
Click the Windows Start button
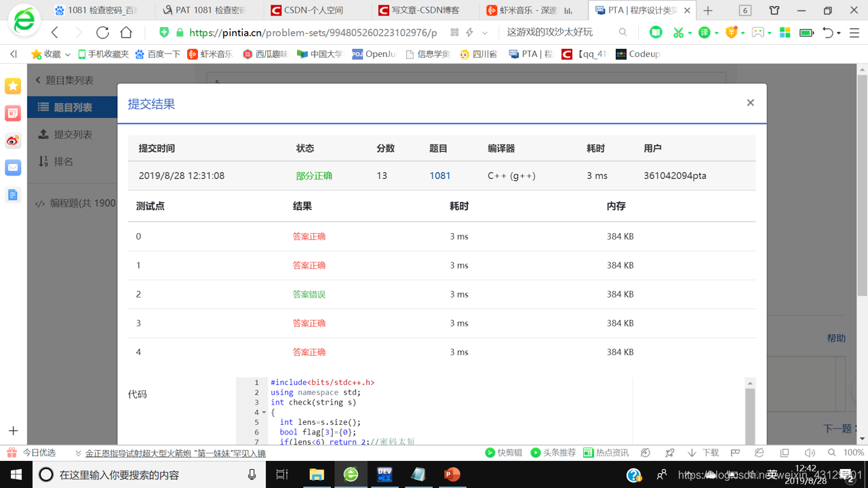pos(16,474)
